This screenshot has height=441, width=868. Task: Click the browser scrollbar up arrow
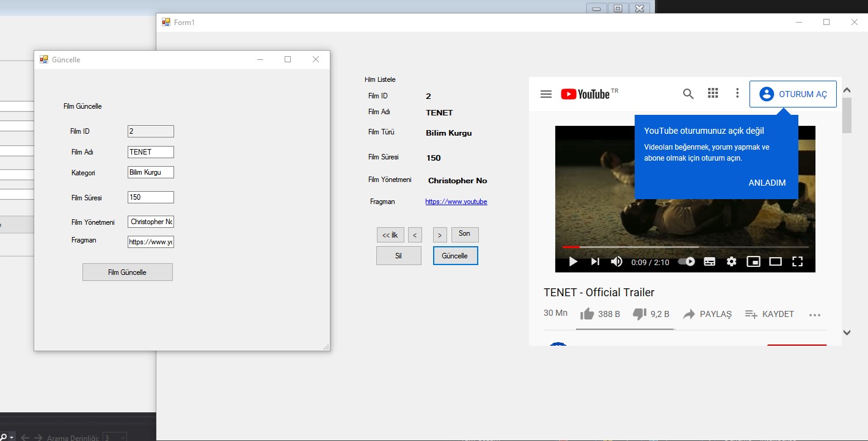(x=847, y=90)
